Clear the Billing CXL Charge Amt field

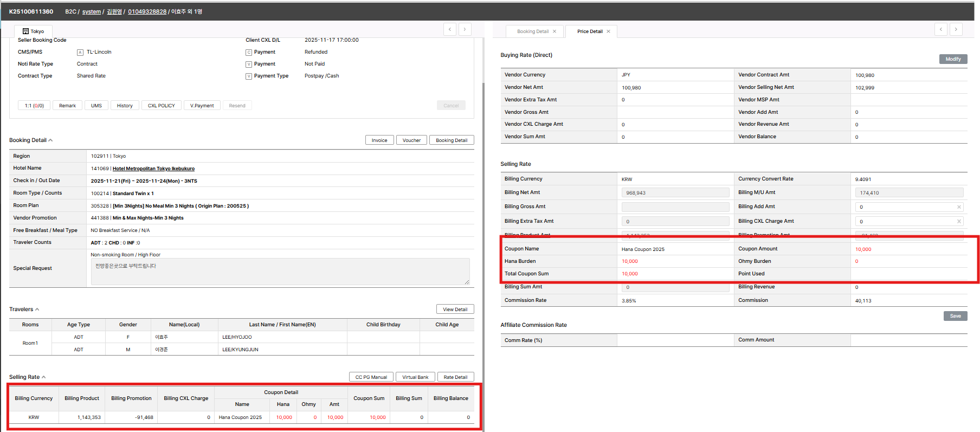coord(959,221)
